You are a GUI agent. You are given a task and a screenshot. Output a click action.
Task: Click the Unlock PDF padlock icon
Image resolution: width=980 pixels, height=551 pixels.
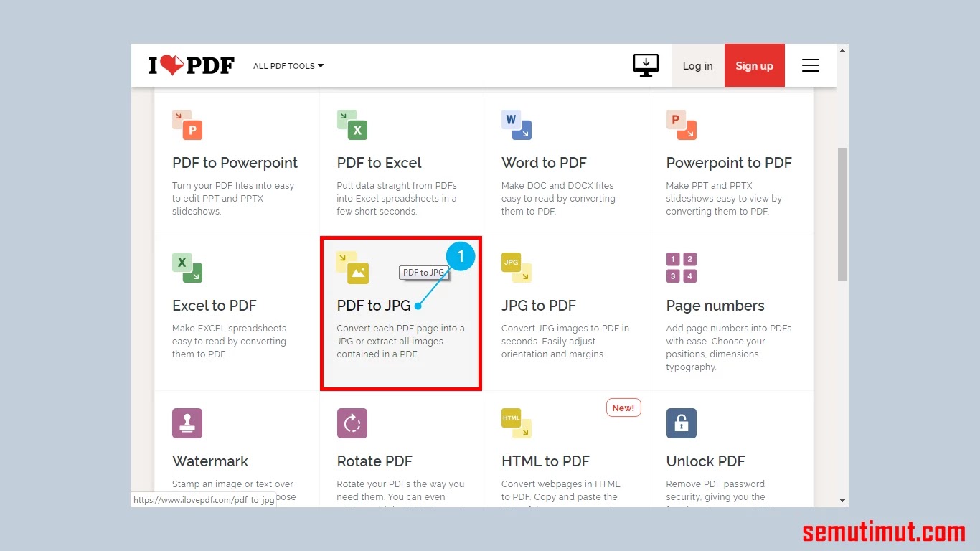682,423
